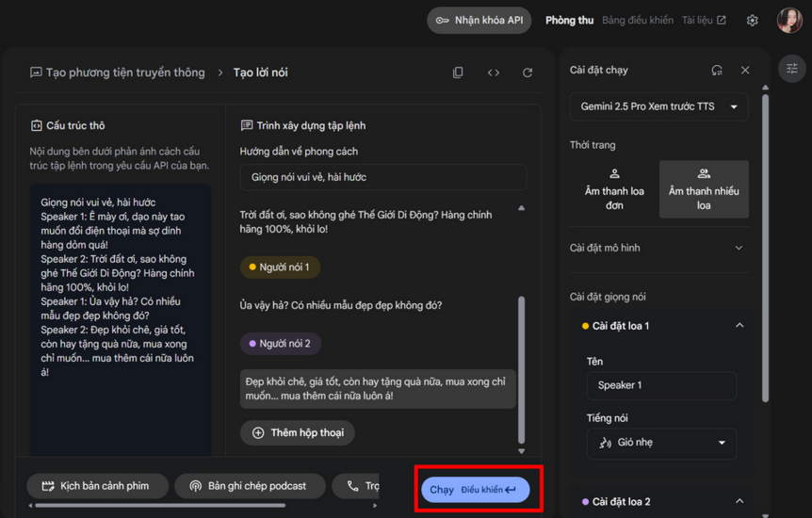Open the code view icon
This screenshot has height=518, width=812.
pos(493,73)
